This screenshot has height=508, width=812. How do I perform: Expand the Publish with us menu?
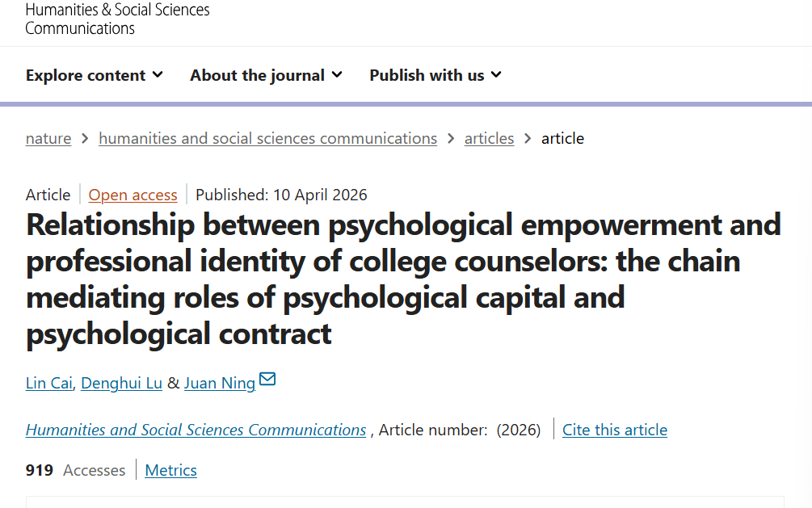(435, 75)
